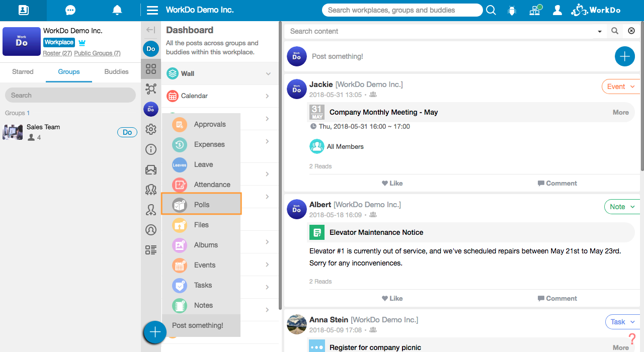The width and height of the screenshot is (644, 352).
Task: Click the feed's vertical scrollbar
Action: [x=642, y=96]
